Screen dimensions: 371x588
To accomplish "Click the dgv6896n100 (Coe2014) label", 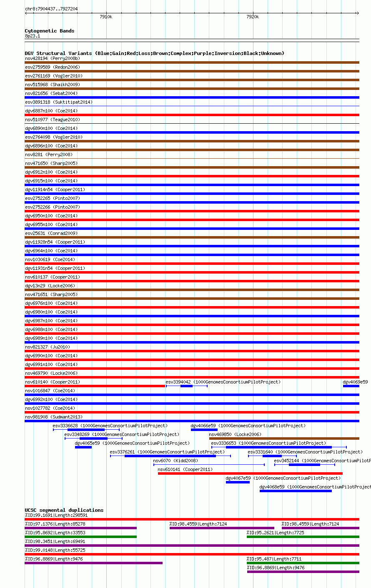I will (51, 146).
